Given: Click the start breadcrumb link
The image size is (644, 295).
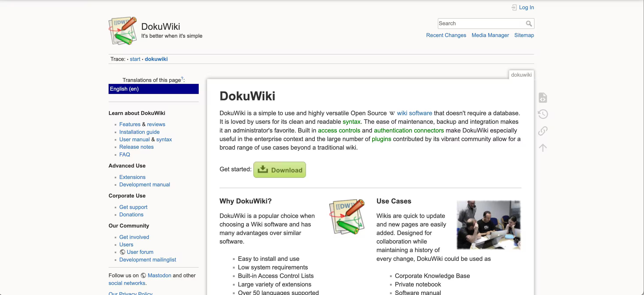Looking at the screenshot, I should [135, 59].
